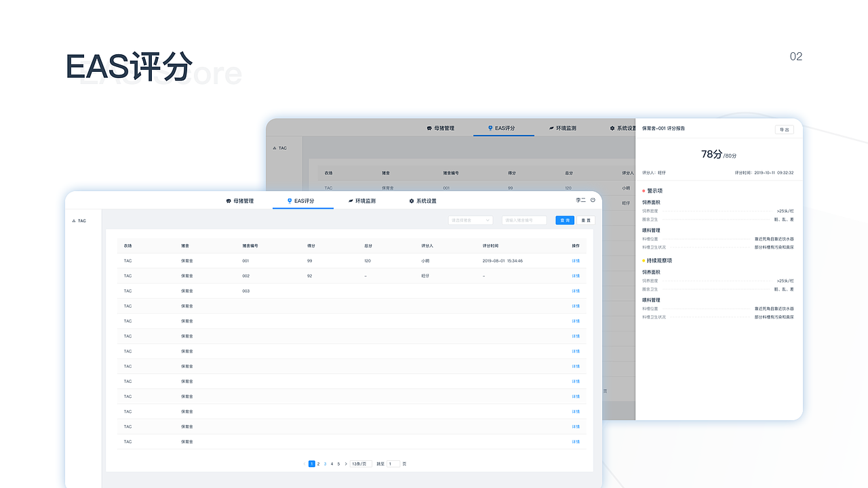Screen dimensions: 868x488
Task: Open the 母猪管理 tab in the front window
Action: pos(240,201)
